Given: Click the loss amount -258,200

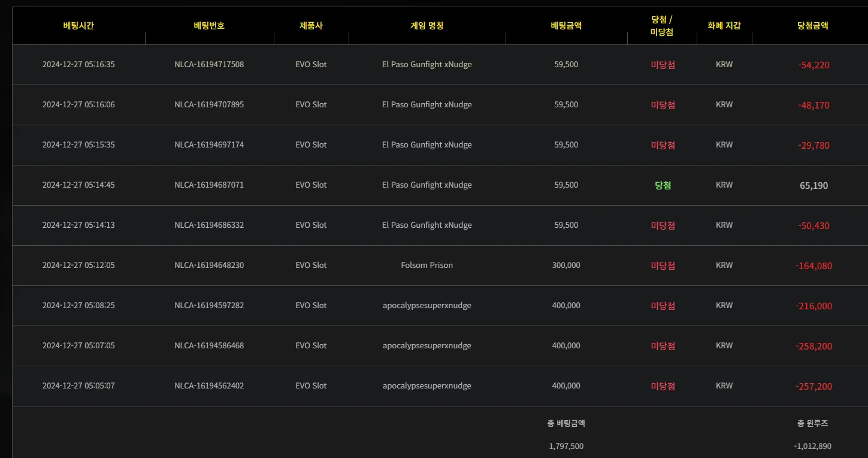Looking at the screenshot, I should click(813, 346).
